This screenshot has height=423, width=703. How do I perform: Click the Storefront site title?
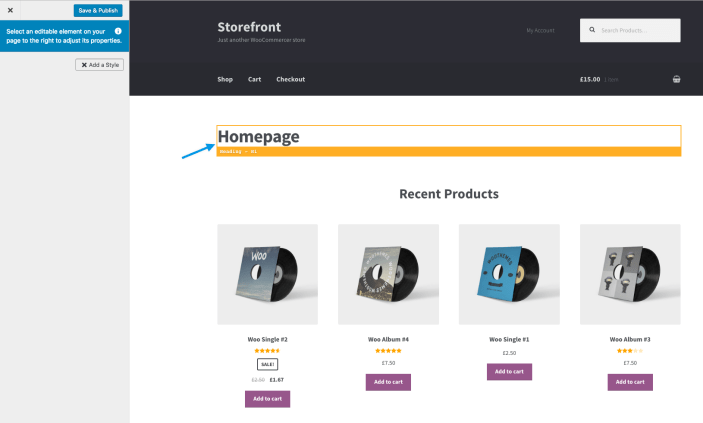pos(249,27)
